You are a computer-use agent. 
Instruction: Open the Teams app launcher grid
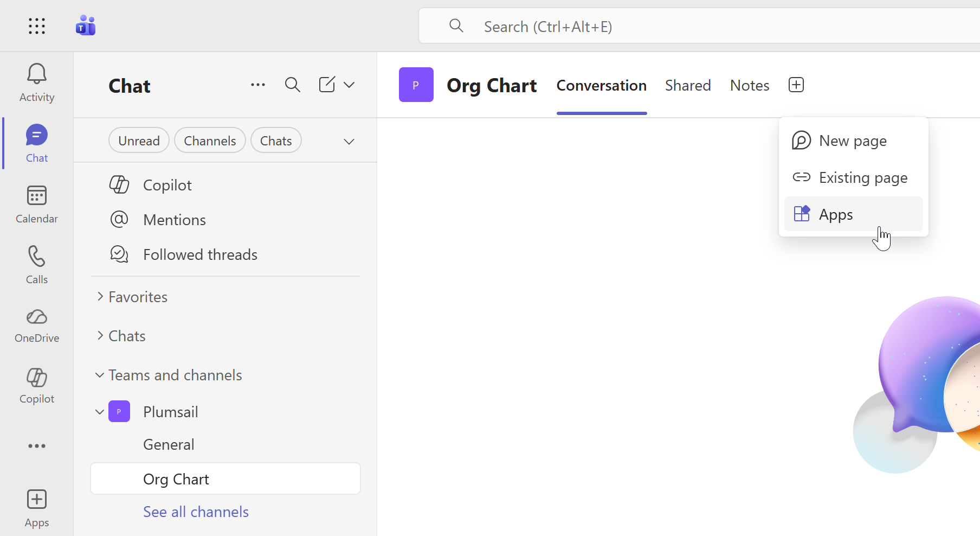click(36, 25)
